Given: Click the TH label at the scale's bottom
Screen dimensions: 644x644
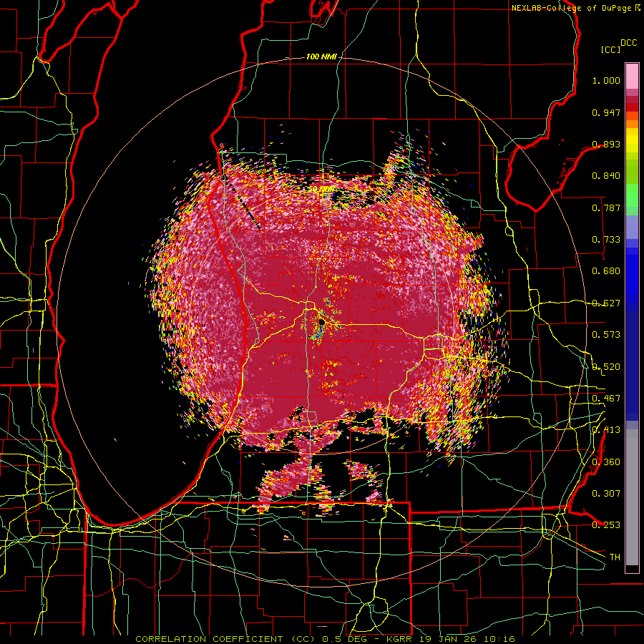Looking at the screenshot, I should [615, 557].
